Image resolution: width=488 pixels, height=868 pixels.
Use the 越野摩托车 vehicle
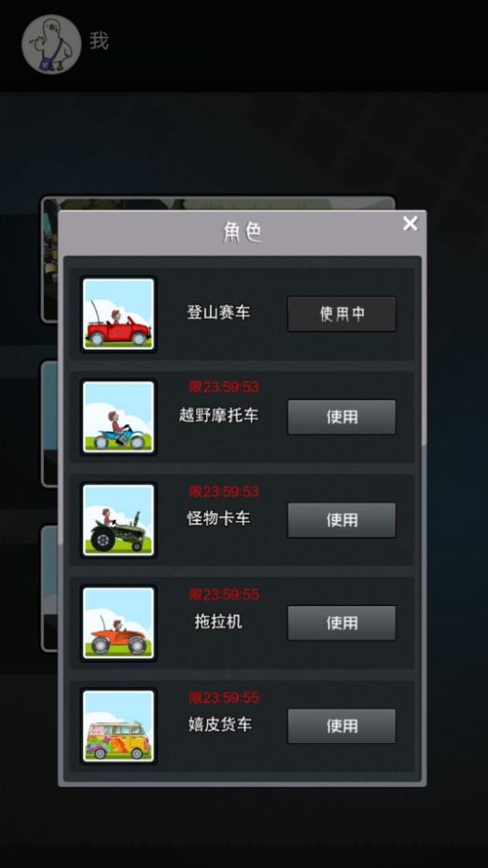[342, 417]
